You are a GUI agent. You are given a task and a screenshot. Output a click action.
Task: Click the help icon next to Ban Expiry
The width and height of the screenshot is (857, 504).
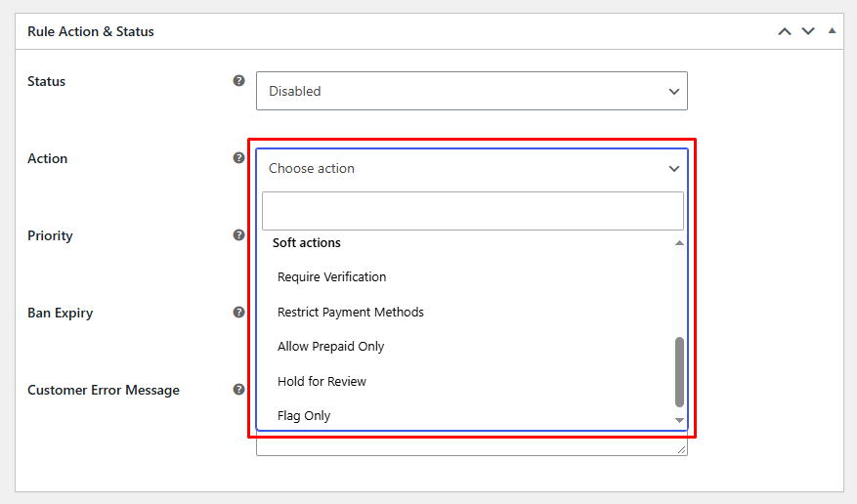coord(238,312)
